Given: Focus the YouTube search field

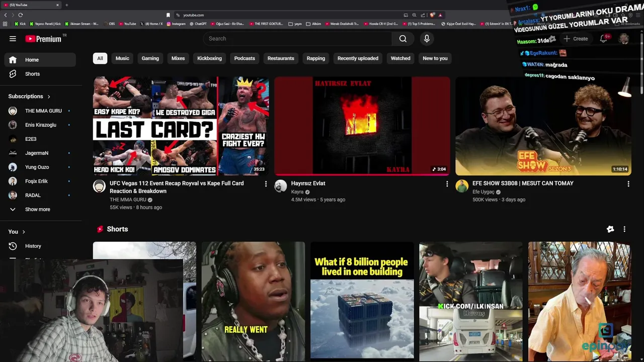Looking at the screenshot, I should pyautogui.click(x=297, y=39).
